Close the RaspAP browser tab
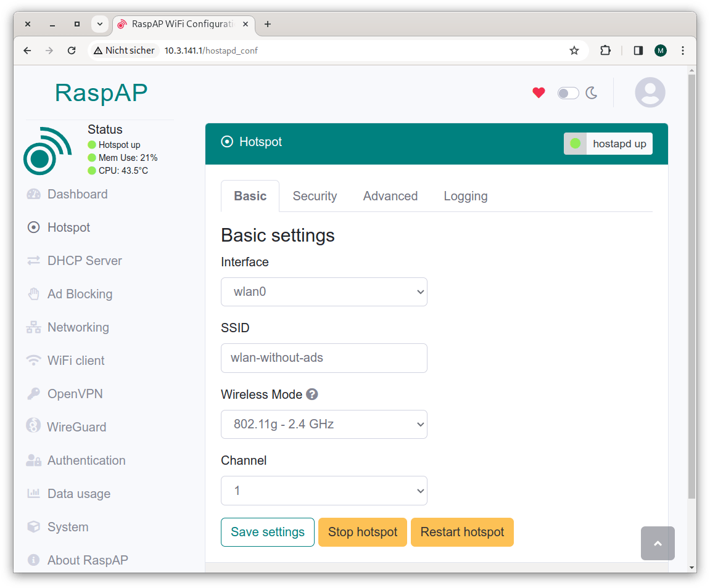Viewport: 710px width, 588px height. tap(246, 24)
